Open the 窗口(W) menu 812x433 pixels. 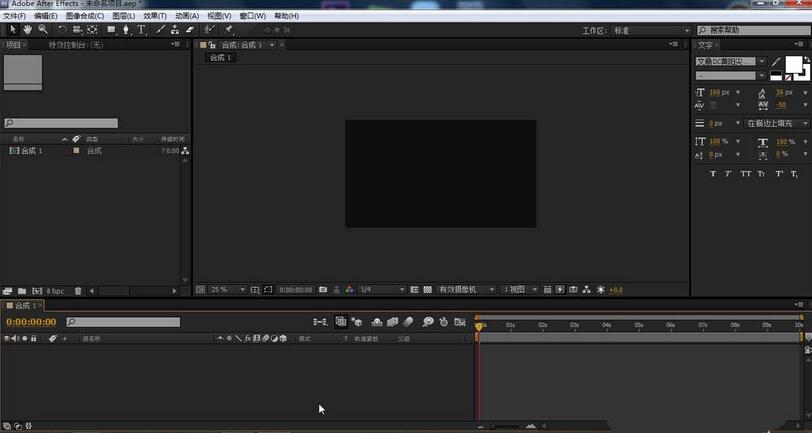(253, 16)
